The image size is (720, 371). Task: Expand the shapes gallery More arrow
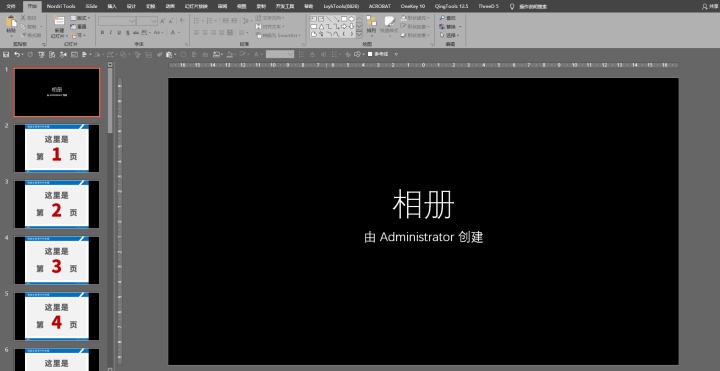(x=360, y=35)
